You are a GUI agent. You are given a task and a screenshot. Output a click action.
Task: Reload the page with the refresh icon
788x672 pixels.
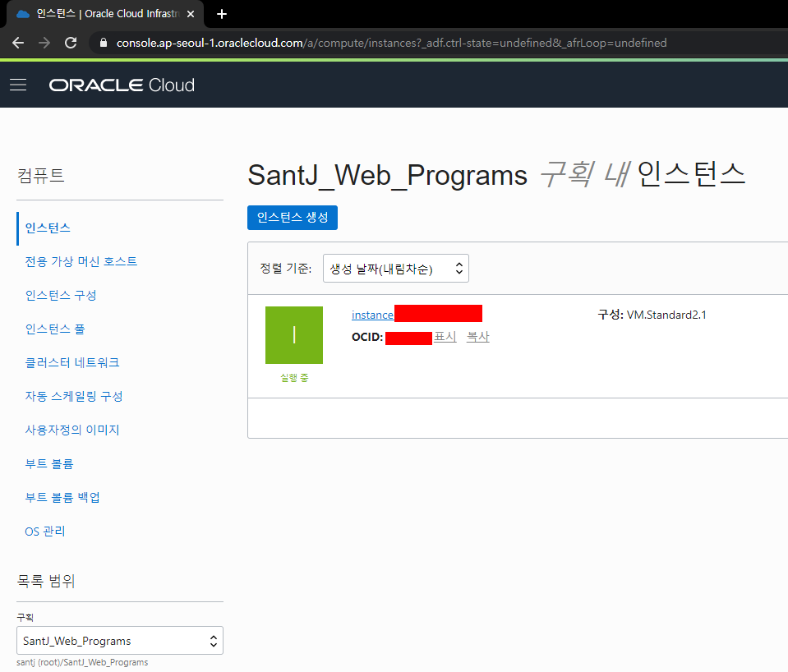pyautogui.click(x=71, y=43)
